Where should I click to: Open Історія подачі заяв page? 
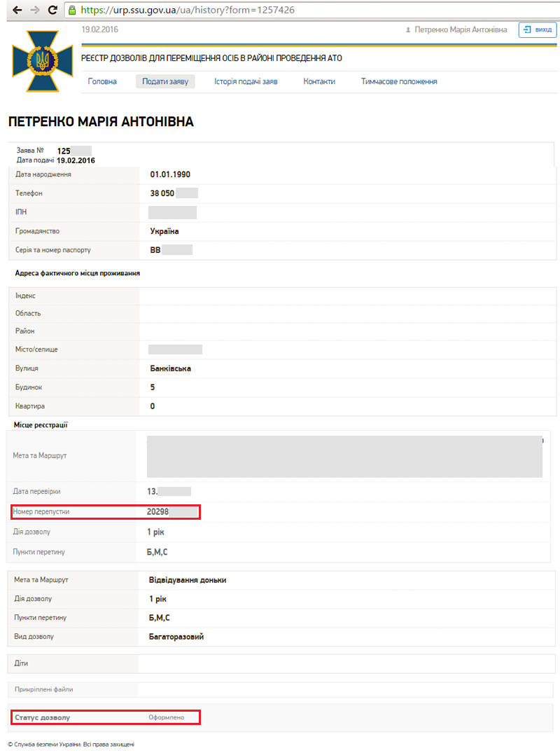pos(246,82)
